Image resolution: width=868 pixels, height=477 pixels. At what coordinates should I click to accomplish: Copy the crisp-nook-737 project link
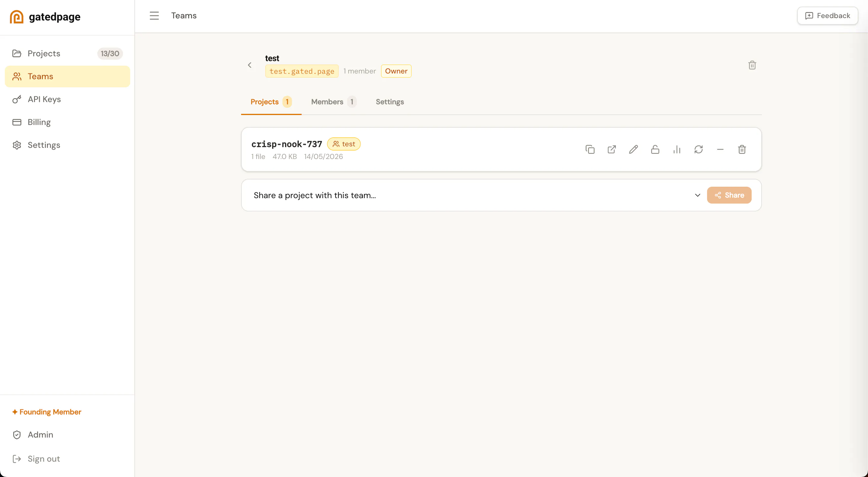coord(590,149)
